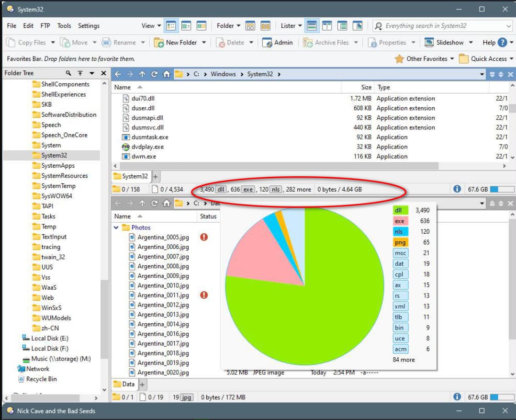Image resolution: width=516 pixels, height=420 pixels.
Task: Select the System32 folder tab
Action: [x=131, y=176]
